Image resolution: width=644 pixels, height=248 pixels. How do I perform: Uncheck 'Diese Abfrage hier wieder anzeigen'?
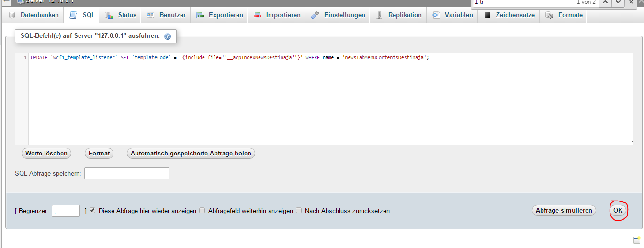coord(93,211)
